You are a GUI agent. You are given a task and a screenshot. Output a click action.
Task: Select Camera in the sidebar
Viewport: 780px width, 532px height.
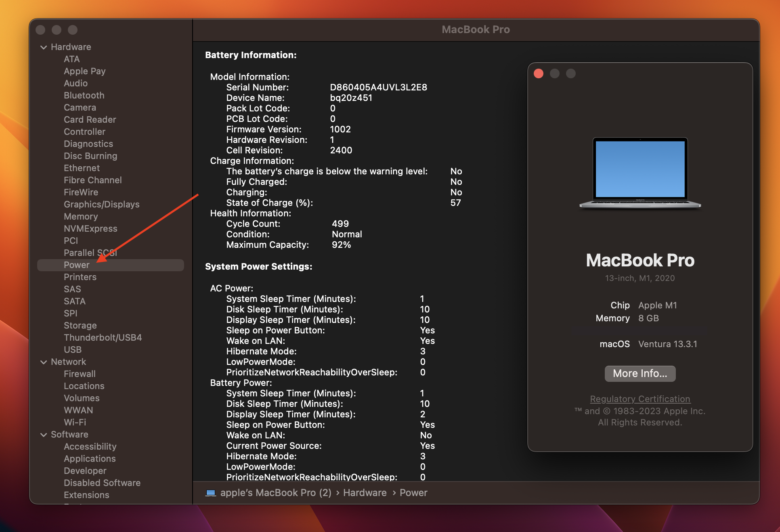click(x=80, y=107)
